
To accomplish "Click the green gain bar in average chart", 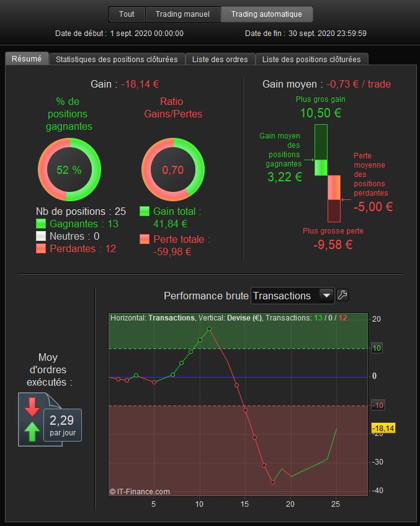I will pos(321,150).
